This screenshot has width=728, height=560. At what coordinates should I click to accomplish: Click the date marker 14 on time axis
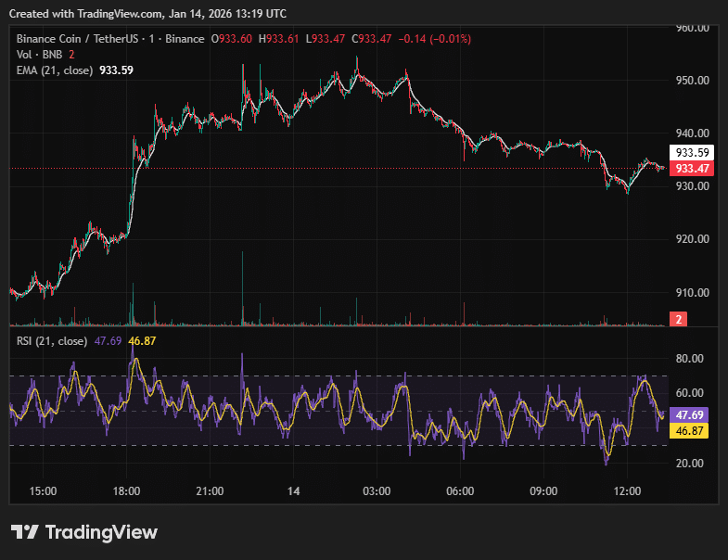(x=294, y=491)
